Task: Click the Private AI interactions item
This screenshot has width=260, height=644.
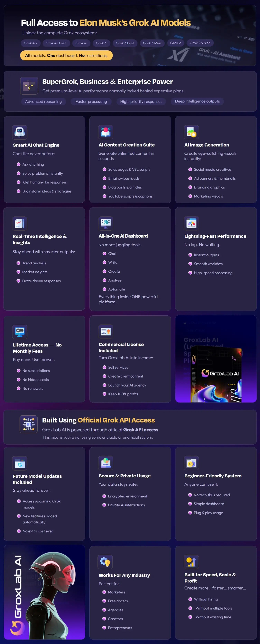Action: tap(126, 505)
